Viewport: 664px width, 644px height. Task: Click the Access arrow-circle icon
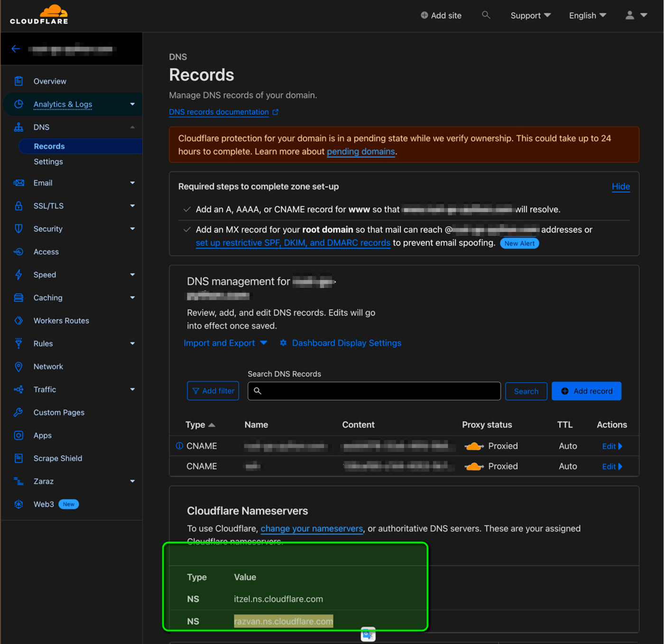18,252
